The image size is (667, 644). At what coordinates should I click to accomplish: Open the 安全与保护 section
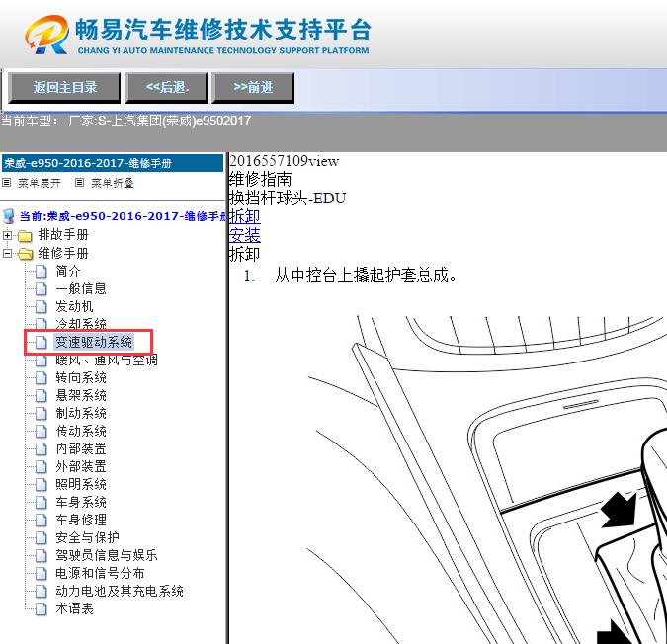pyautogui.click(x=87, y=537)
